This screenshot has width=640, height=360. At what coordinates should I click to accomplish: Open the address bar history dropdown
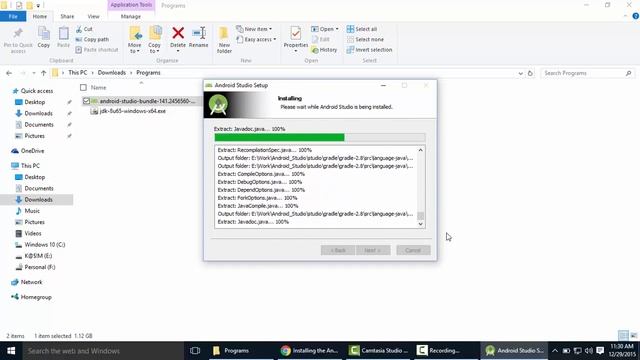[x=520, y=73]
